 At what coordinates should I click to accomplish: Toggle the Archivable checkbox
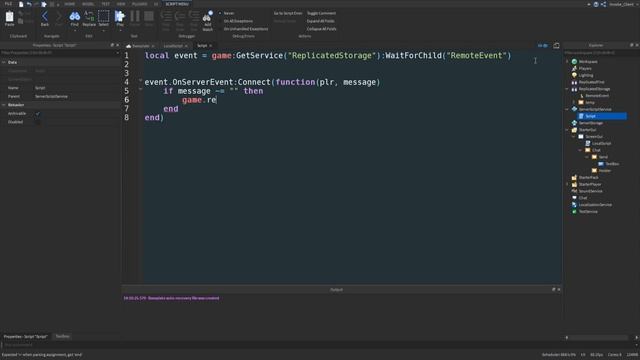(x=38, y=113)
